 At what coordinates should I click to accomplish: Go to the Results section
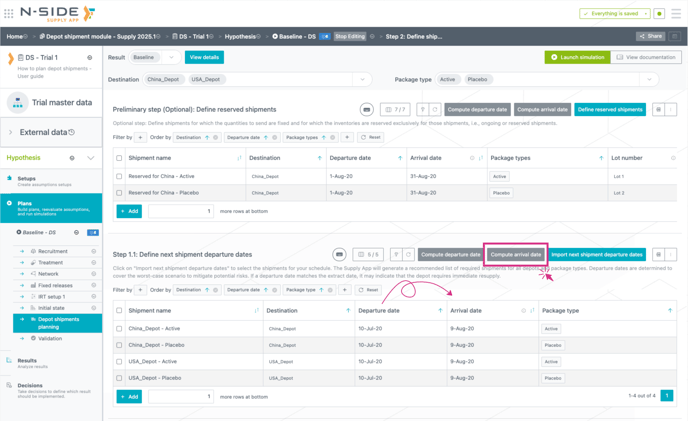(x=27, y=361)
